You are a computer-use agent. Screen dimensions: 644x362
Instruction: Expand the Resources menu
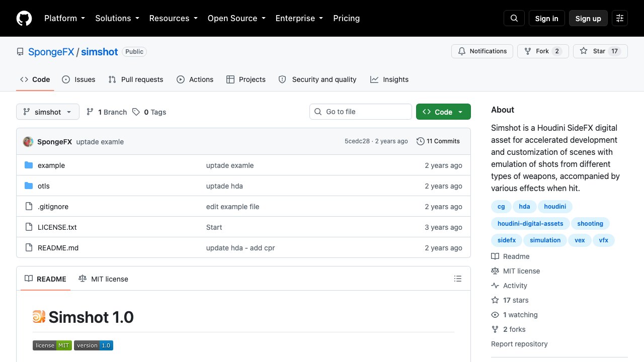[x=173, y=18]
